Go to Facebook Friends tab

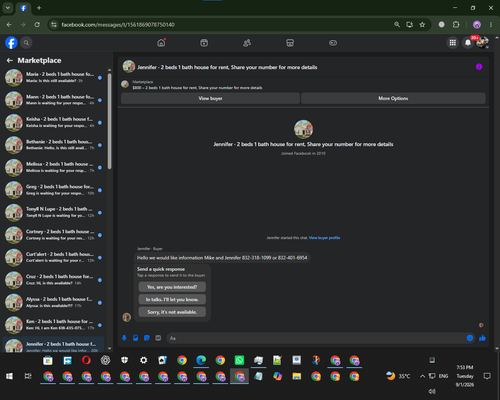click(x=247, y=43)
